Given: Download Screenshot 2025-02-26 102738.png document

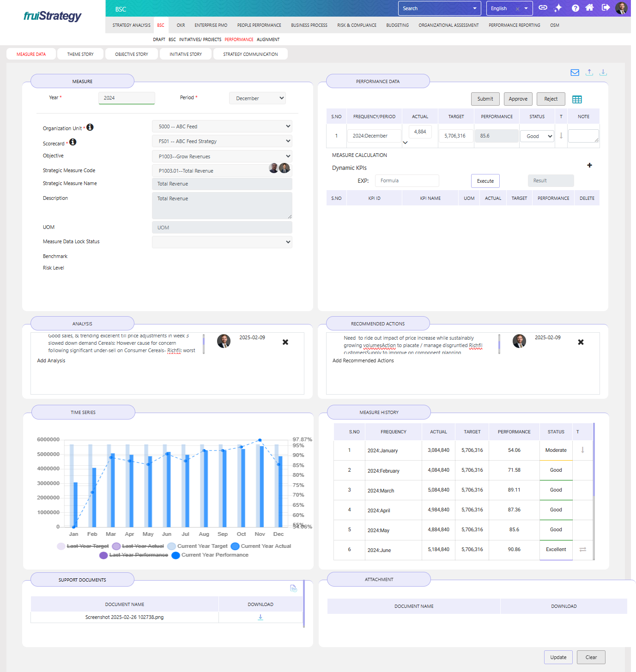Looking at the screenshot, I should pyautogui.click(x=260, y=617).
